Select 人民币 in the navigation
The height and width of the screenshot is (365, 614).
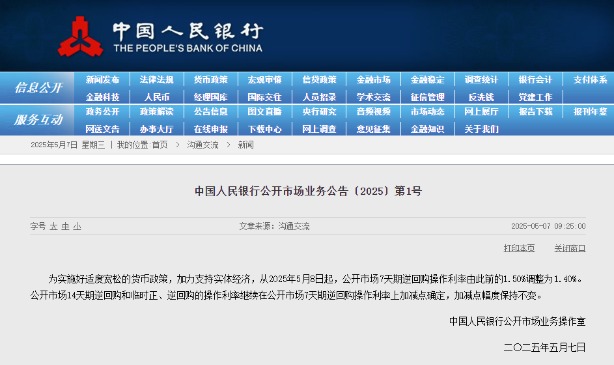[156, 97]
